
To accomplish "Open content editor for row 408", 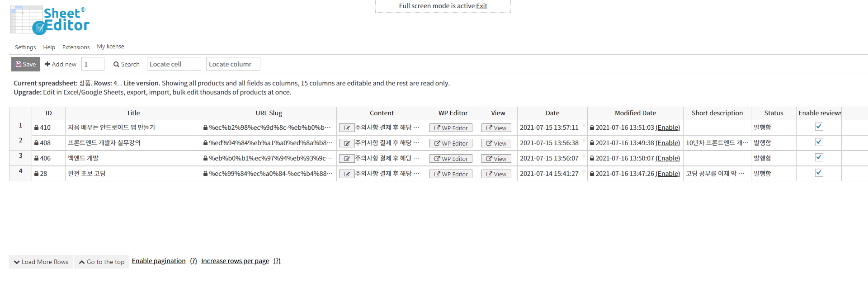I will click(347, 143).
